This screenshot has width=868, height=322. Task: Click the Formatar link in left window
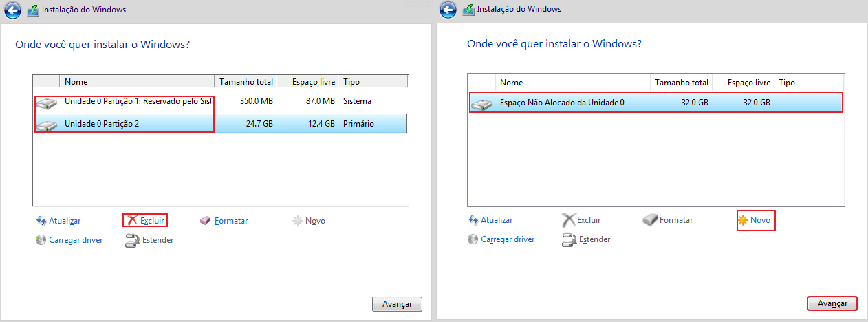[x=231, y=221]
